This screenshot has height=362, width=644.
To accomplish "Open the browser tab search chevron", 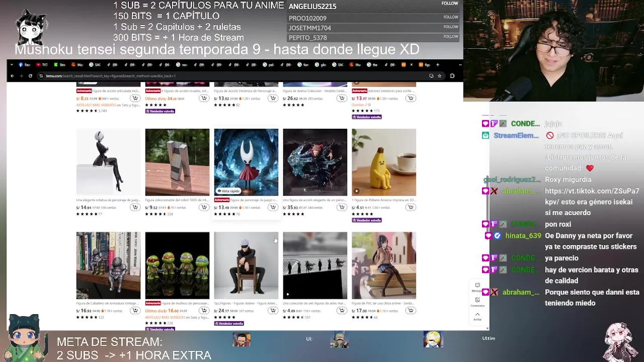I will pos(12,65).
